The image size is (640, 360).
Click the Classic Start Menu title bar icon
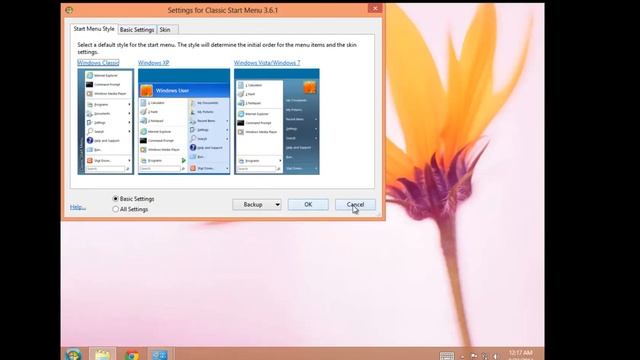click(x=69, y=10)
